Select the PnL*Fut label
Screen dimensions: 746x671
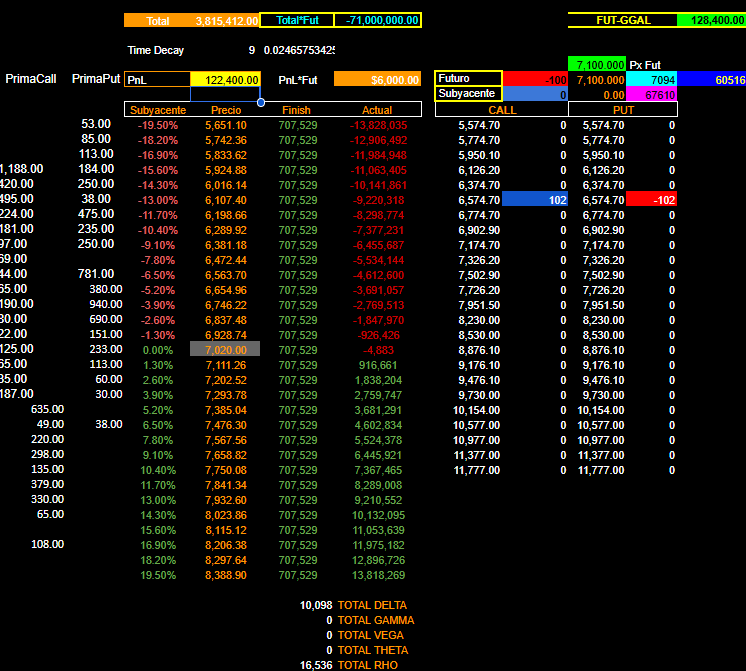(298, 80)
